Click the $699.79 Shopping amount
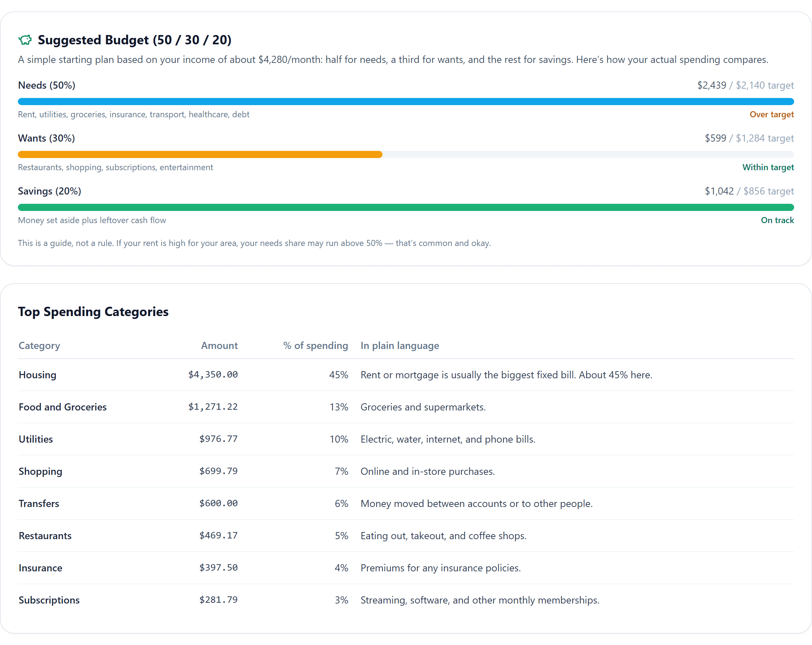This screenshot has width=812, height=645. coord(218,472)
